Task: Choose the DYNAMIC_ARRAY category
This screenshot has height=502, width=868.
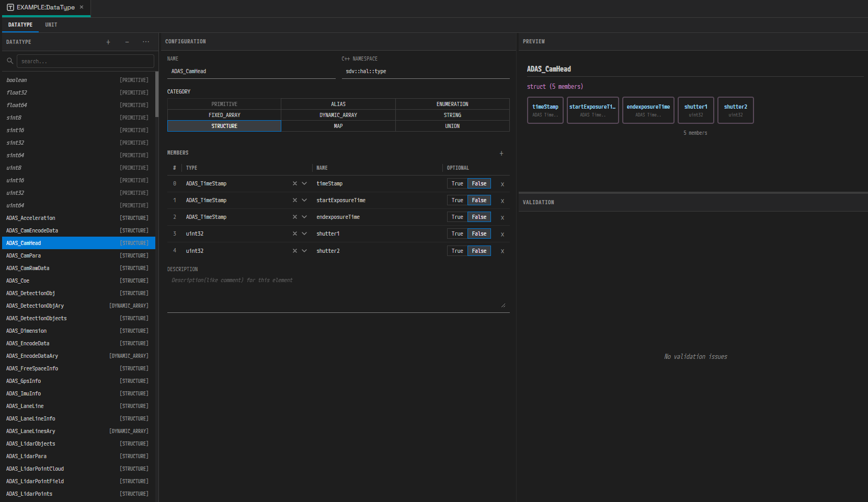Action: pyautogui.click(x=338, y=115)
